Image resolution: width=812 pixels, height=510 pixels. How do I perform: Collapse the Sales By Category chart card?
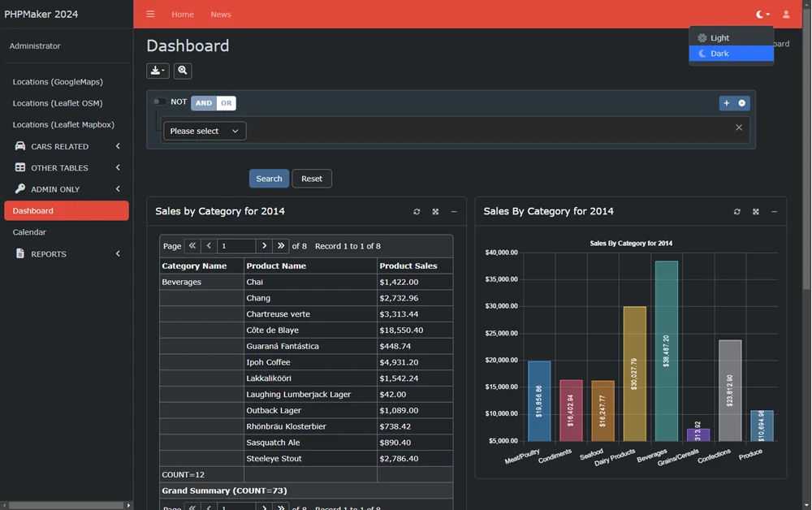click(774, 211)
